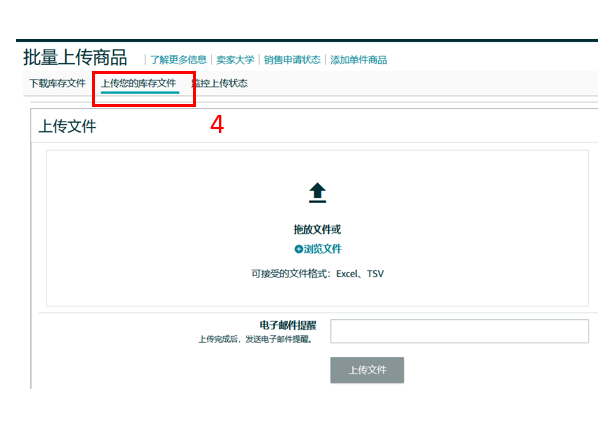Click the 上传文件 panel heading

[67, 127]
